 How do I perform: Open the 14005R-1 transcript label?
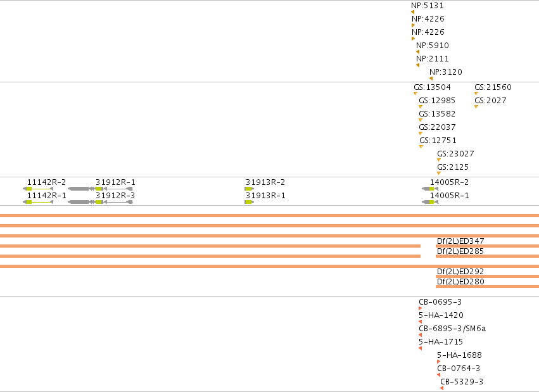coord(449,196)
